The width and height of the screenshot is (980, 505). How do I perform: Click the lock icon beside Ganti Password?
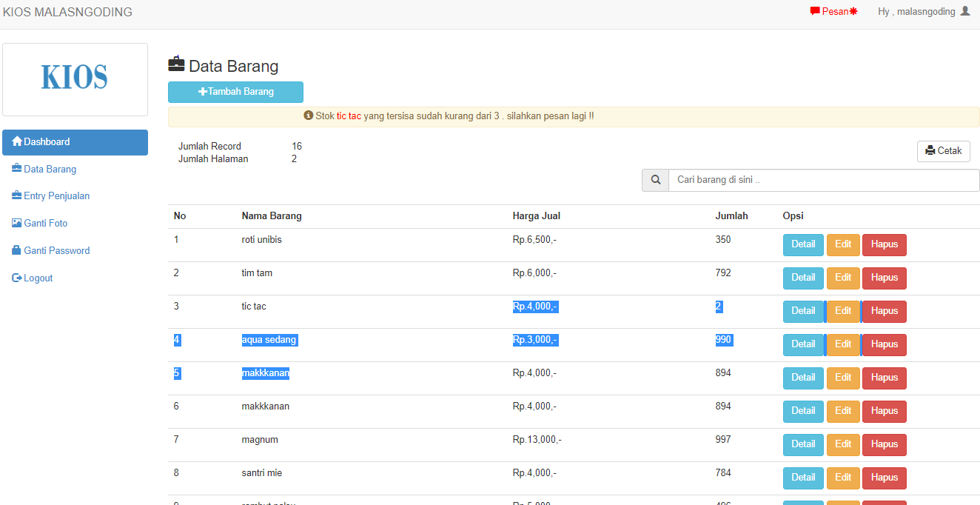point(17,250)
